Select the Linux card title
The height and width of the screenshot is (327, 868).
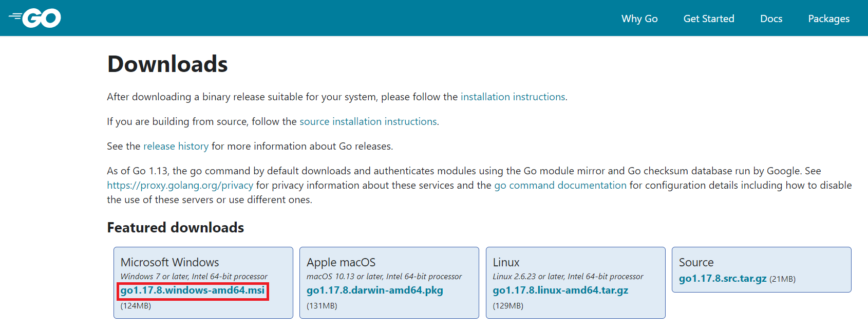[x=506, y=262]
